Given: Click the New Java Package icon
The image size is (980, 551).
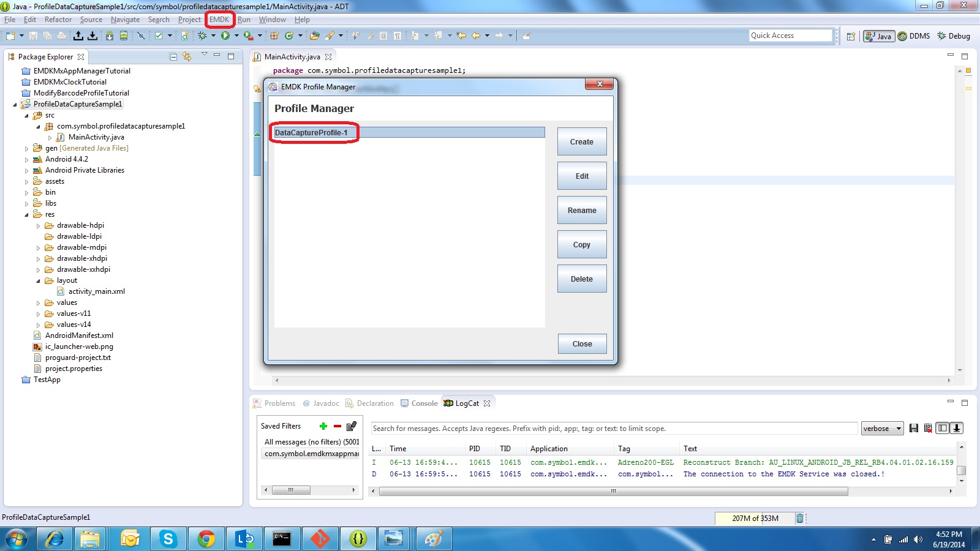Looking at the screenshot, I should pyautogui.click(x=274, y=36).
